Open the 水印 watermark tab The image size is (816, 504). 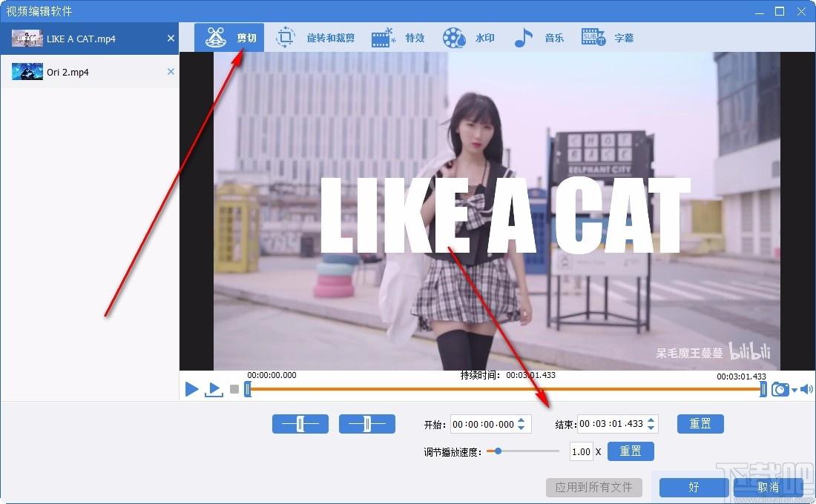pos(468,38)
